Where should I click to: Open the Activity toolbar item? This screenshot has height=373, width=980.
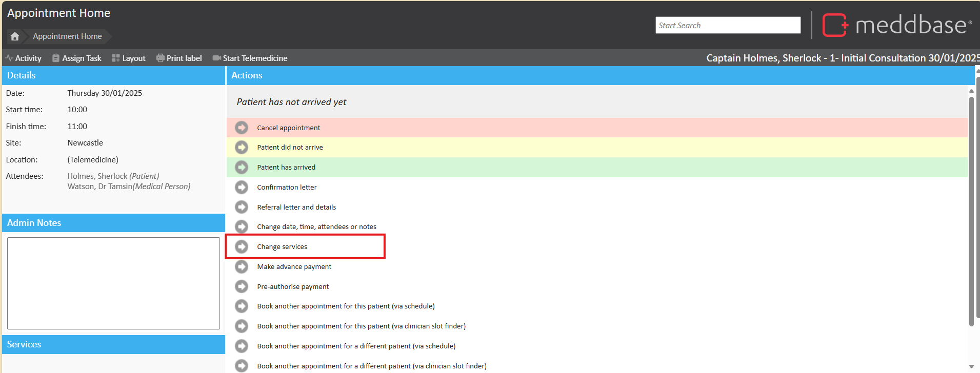(x=24, y=58)
